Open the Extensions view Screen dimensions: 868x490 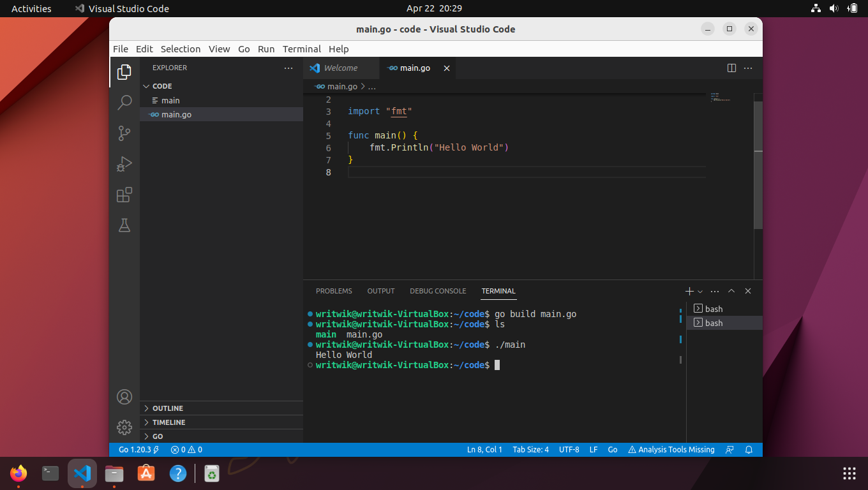click(124, 195)
